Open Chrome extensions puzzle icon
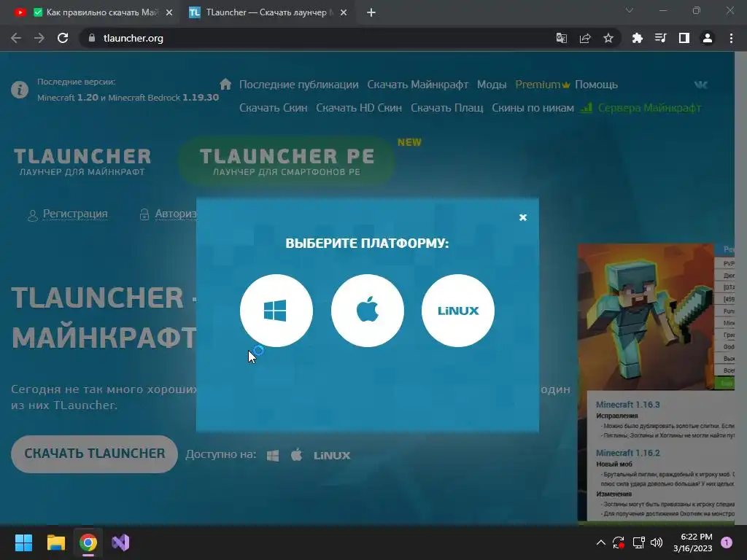747x560 pixels. pos(637,38)
